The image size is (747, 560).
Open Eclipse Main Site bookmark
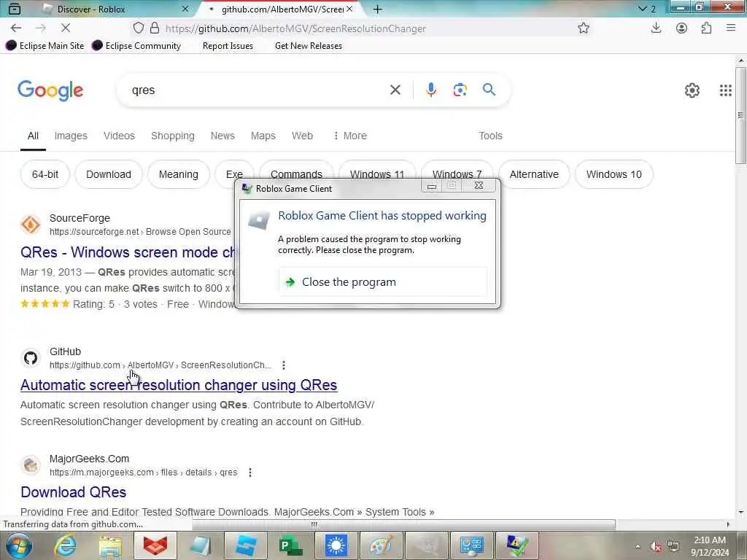click(x=44, y=46)
